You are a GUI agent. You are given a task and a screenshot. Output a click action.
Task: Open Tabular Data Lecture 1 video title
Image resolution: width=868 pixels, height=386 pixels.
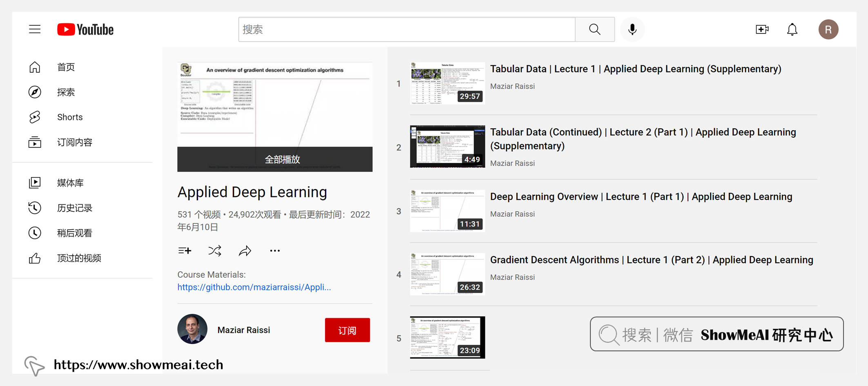636,69
